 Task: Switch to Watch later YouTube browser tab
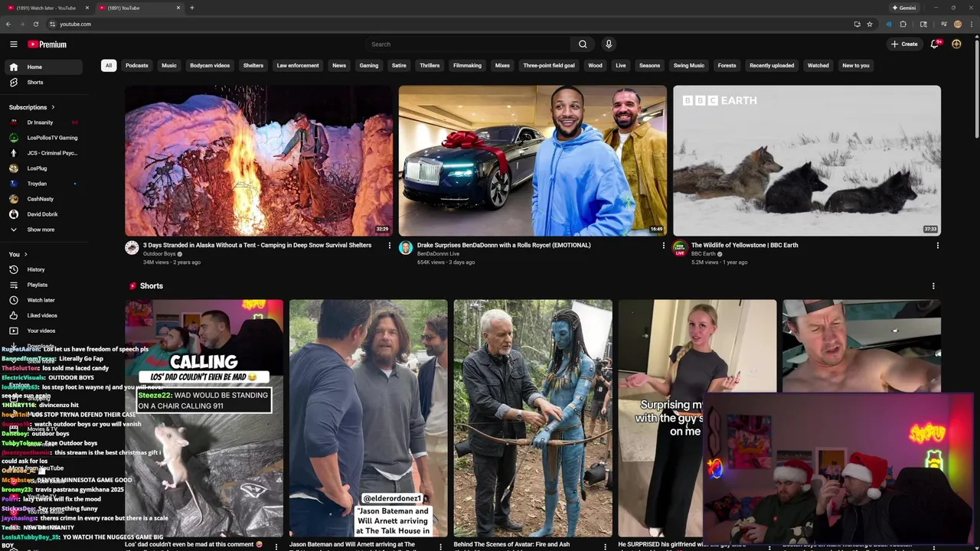click(x=46, y=8)
